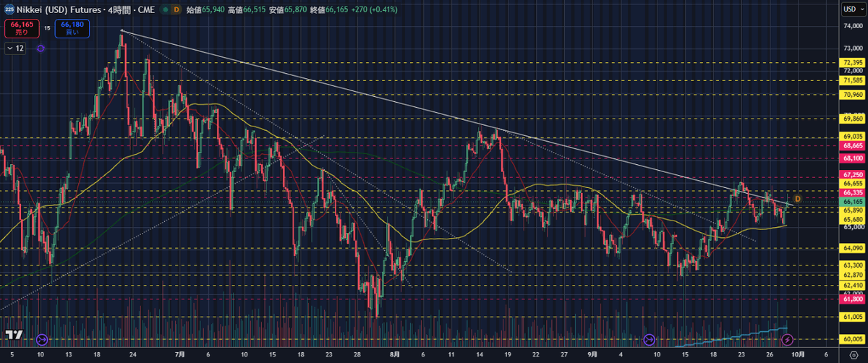The width and height of the screenshot is (868, 363).
Task: Click the 60,005 yellow price label
Action: pos(851,339)
